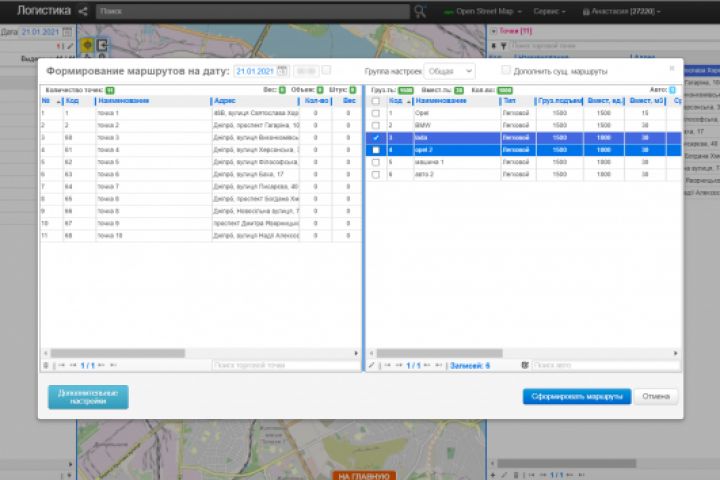The width and height of the screenshot is (720, 480).
Task: Open the Группа настроек dropdown
Action: (449, 71)
